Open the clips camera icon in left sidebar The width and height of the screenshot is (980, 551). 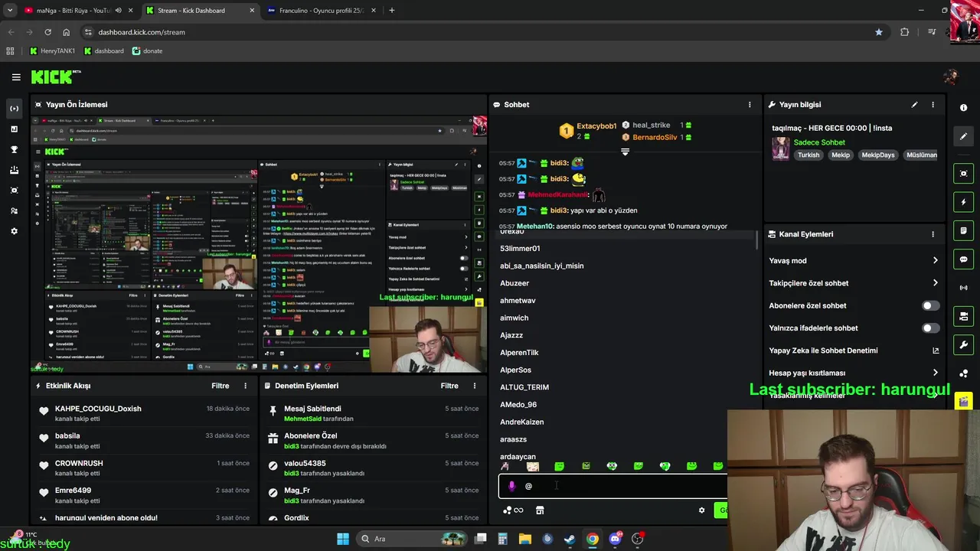[x=14, y=191]
